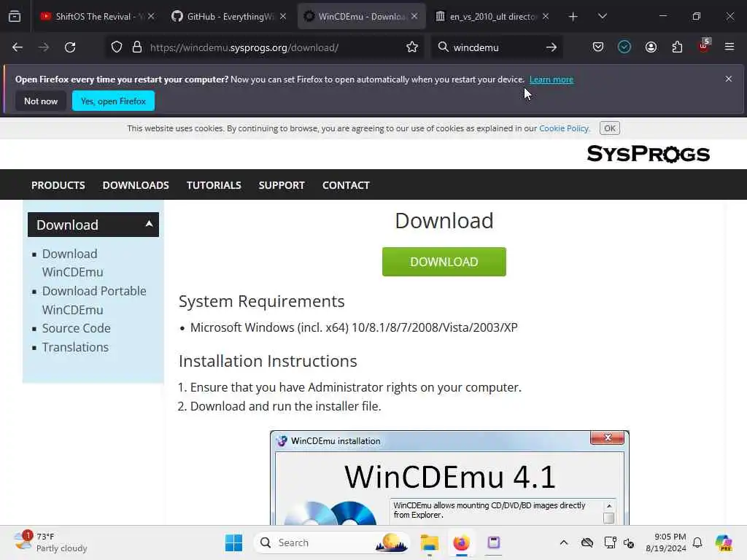Click taskbar Search box
747x560 pixels.
coord(332,542)
